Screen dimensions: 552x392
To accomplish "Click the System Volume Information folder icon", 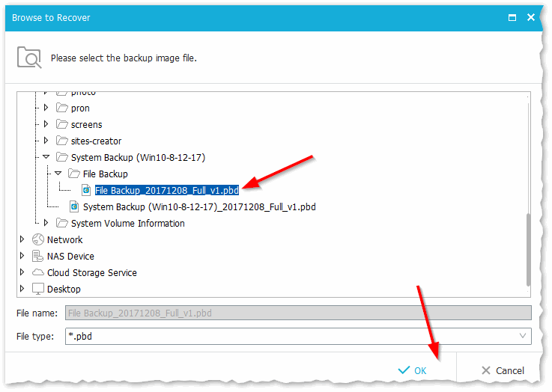I will click(x=61, y=224).
